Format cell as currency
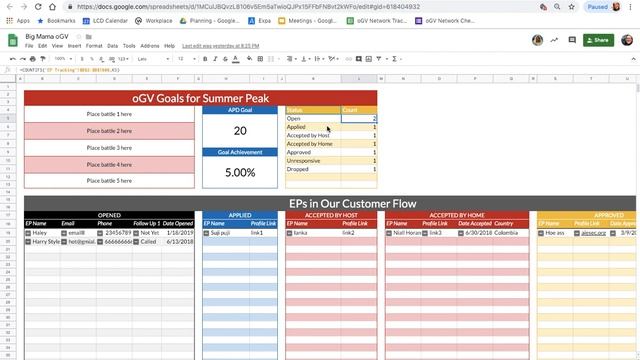Viewport: 640px width, 360px height. 82,59
